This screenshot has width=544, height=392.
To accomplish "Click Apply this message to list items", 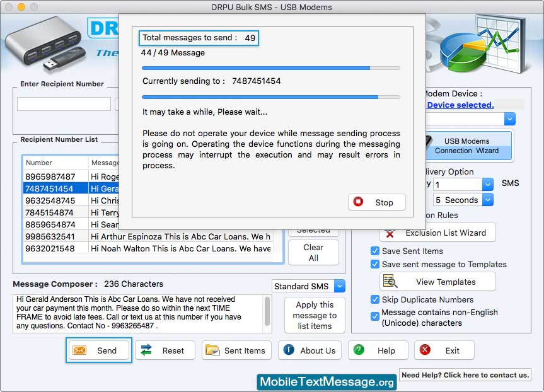I will point(315,315).
